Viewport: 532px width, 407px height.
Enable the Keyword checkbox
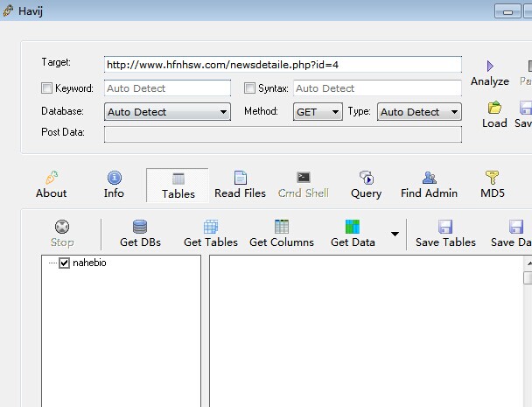(x=46, y=88)
